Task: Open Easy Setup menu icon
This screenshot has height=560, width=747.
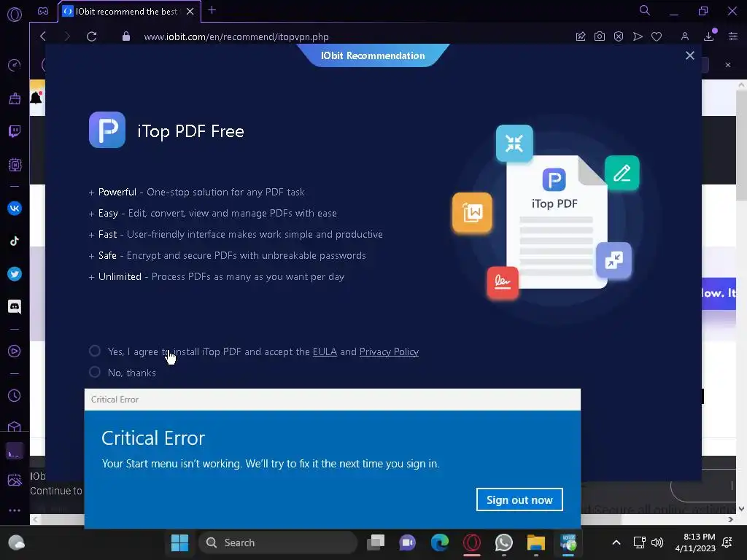Action: [x=733, y=36]
